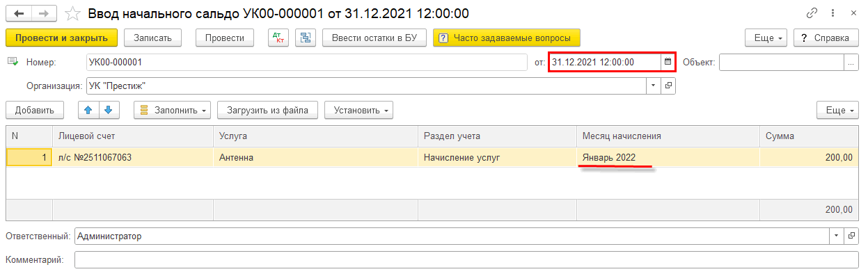Click into the Объект field
The height and width of the screenshot is (274, 868).
(x=782, y=62)
